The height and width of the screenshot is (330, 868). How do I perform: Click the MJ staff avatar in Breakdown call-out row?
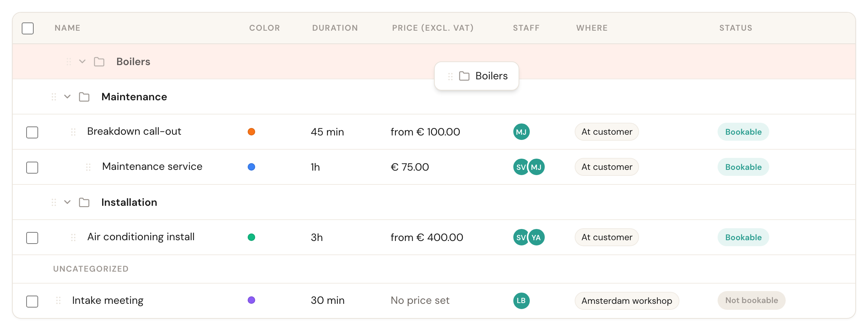[521, 132]
